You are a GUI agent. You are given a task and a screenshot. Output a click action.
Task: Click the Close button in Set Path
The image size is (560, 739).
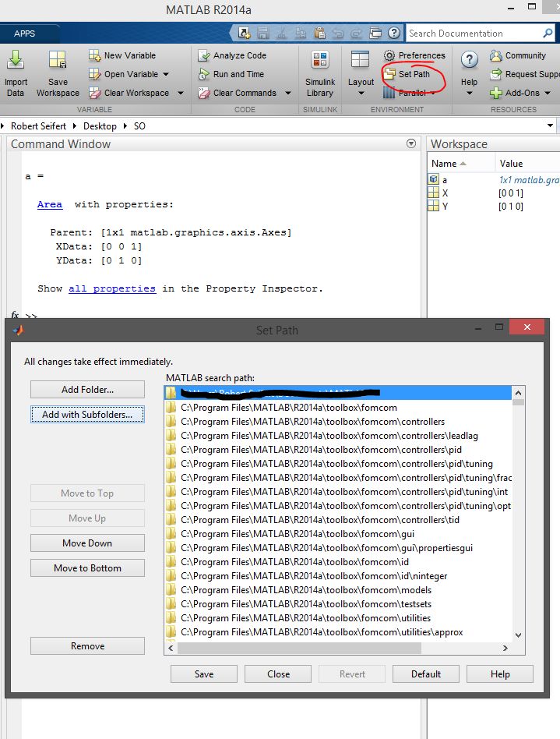coord(278,674)
